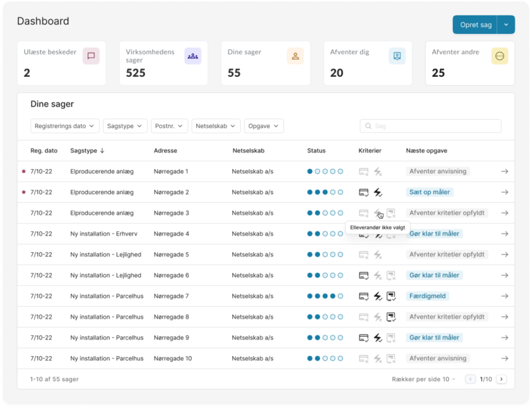
Task: Open the Opret sag split-button chevron
Action: click(506, 25)
